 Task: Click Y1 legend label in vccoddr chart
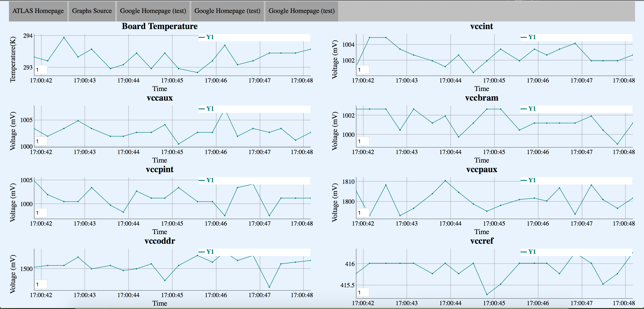tap(210, 252)
